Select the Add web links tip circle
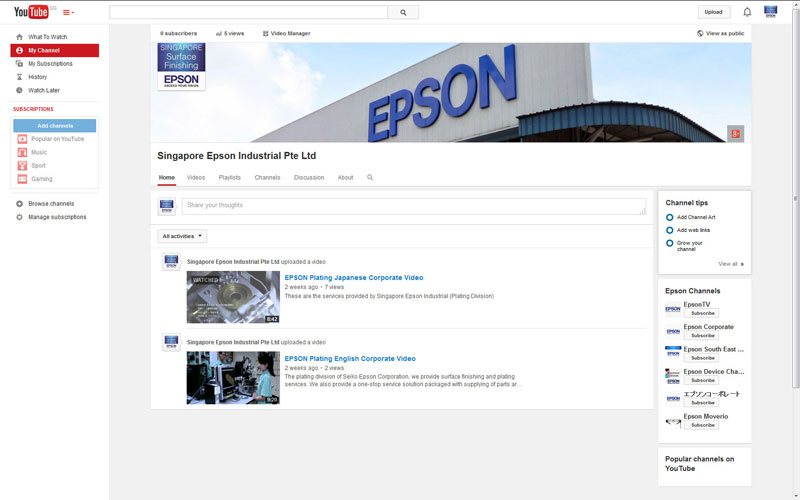800x500 pixels. [x=669, y=230]
